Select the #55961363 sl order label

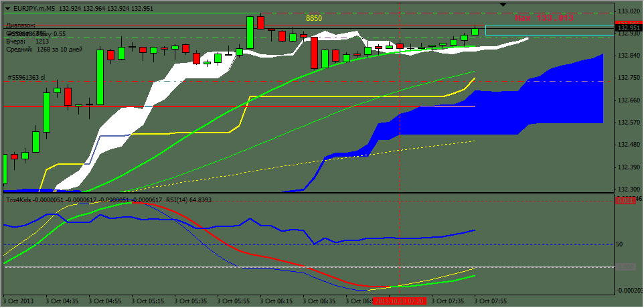27,77
